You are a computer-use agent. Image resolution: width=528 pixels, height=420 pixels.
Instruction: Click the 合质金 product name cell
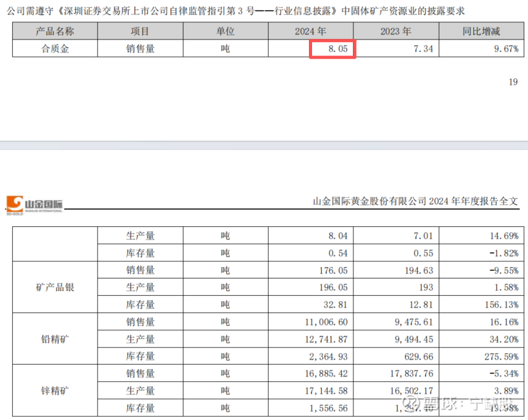click(55, 48)
